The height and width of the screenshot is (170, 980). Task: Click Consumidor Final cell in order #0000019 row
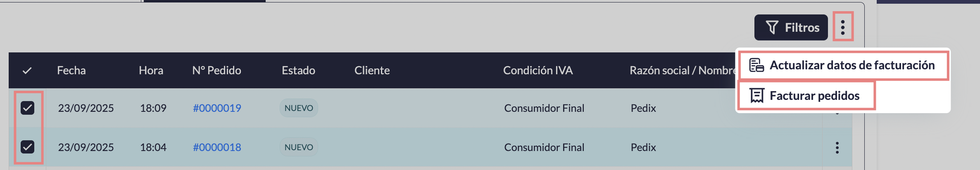tap(544, 108)
